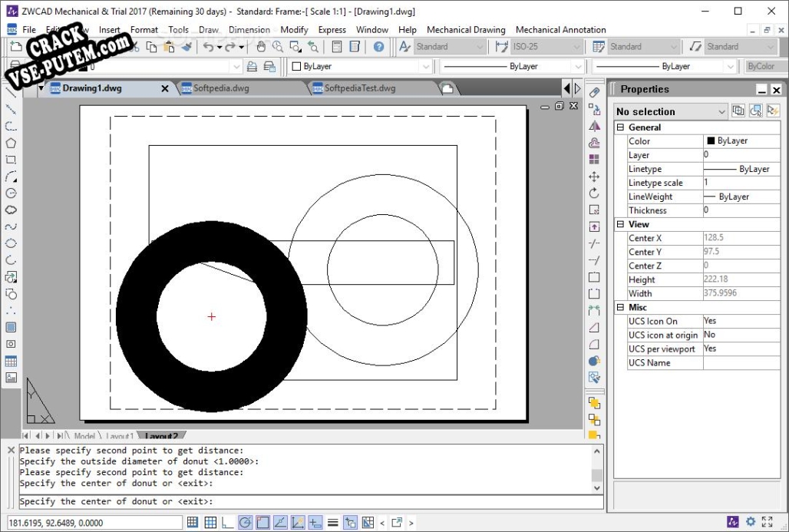
Task: Click the Erase tool icon
Action: tap(594, 92)
